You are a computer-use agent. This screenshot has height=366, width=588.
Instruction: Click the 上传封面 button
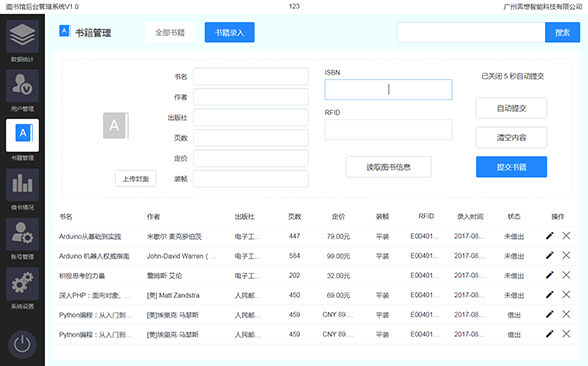(136, 178)
